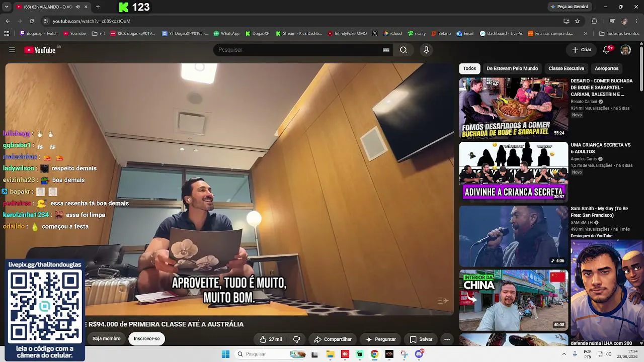Start voice search with the microphone icon
This screenshot has height=362, width=644.
(426, 50)
